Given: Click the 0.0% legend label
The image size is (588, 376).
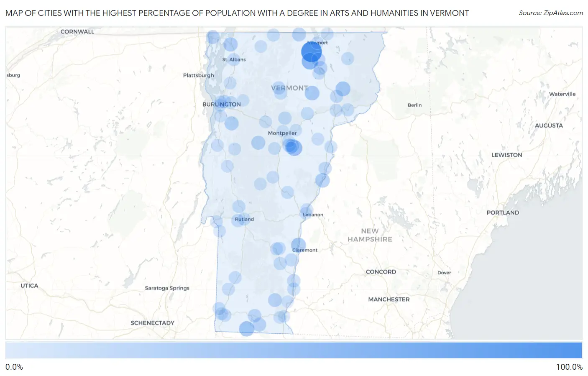Looking at the screenshot, I should 14,367.
